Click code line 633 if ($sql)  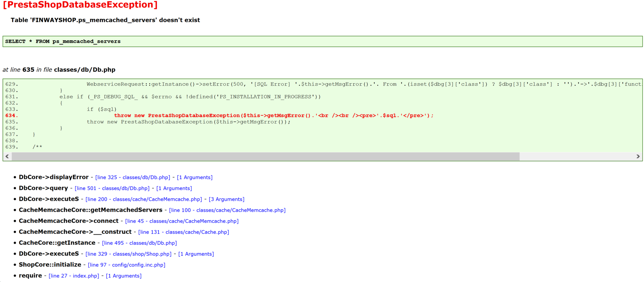click(x=102, y=109)
